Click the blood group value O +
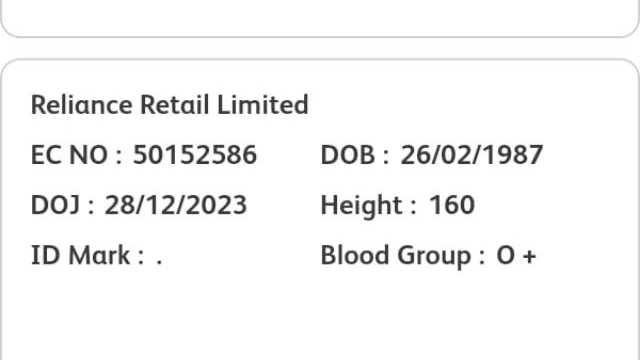Screen dimensions: 640x360 (516, 256)
